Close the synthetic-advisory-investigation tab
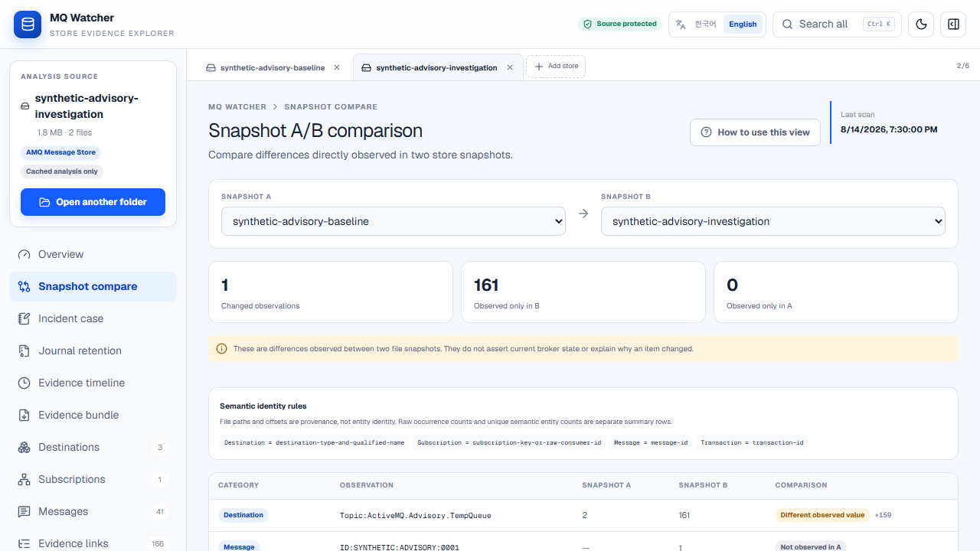 tap(511, 67)
